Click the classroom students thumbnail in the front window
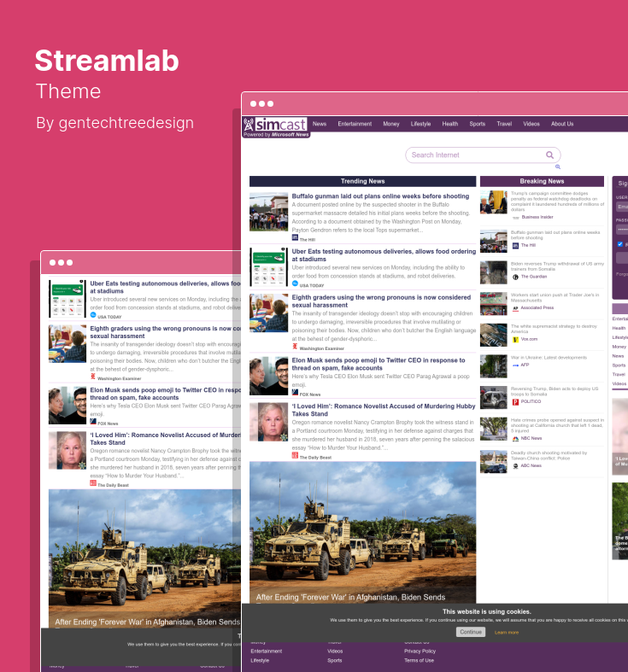Image resolution: width=628 pixels, height=672 pixels. pyautogui.click(x=268, y=313)
